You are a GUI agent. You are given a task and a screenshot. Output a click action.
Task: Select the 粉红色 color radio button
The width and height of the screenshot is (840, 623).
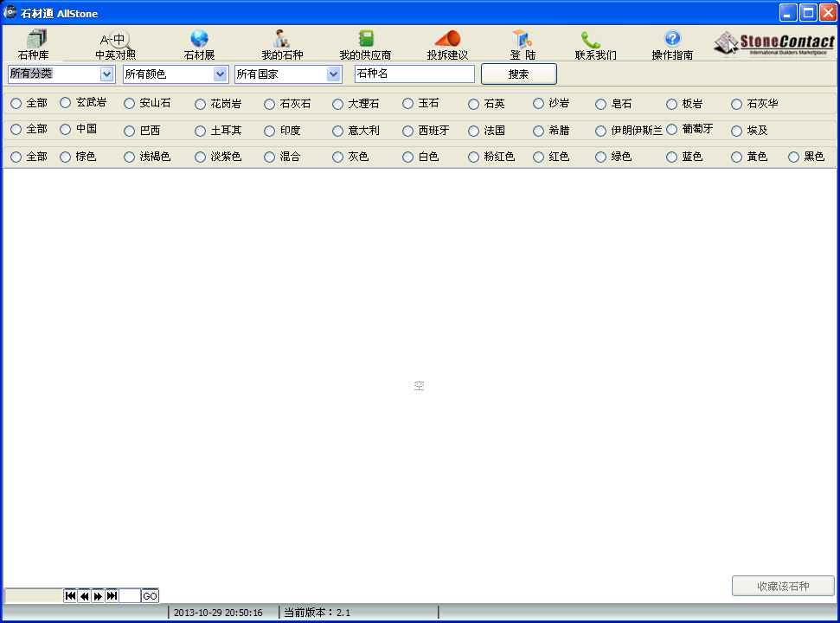(473, 157)
